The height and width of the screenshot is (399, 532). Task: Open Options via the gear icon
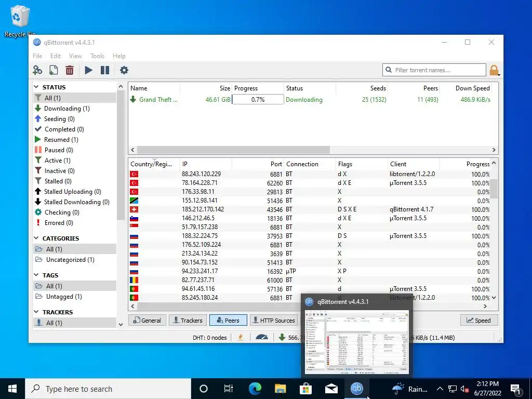tap(124, 70)
